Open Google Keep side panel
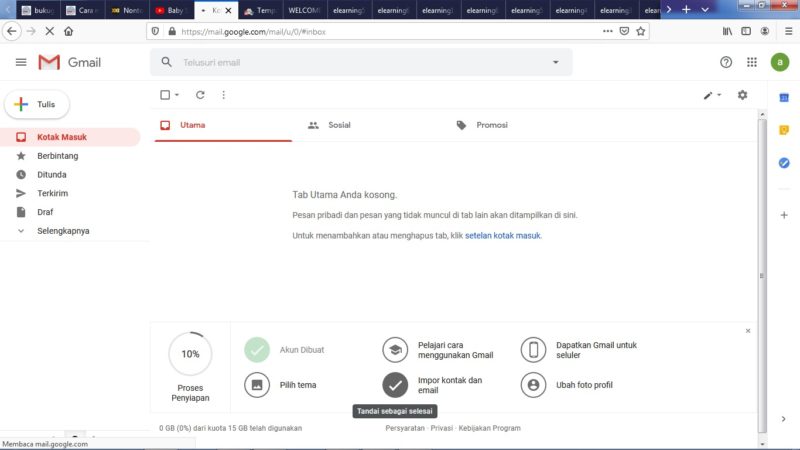The width and height of the screenshot is (800, 450). (x=784, y=130)
